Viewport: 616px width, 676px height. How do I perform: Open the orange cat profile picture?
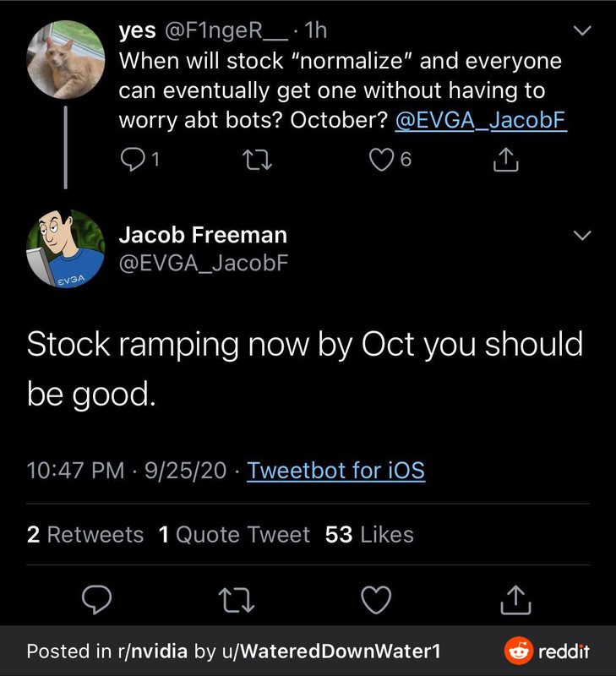pos(65,60)
